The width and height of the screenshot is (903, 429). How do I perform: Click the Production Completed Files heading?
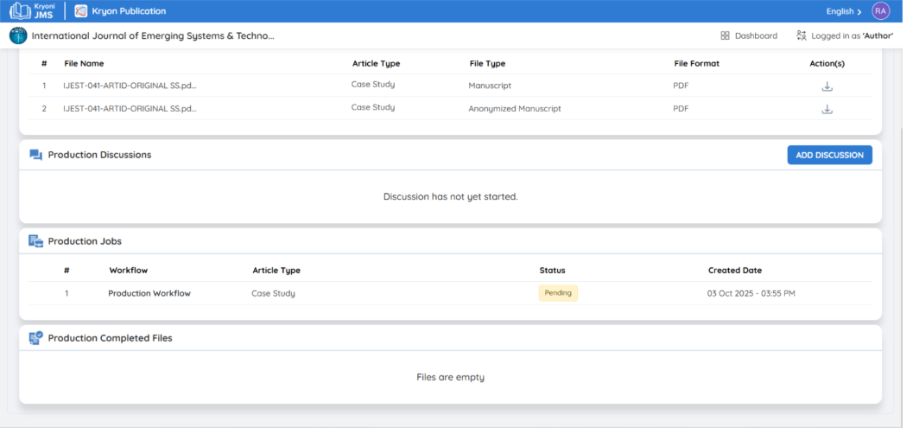[x=110, y=338]
